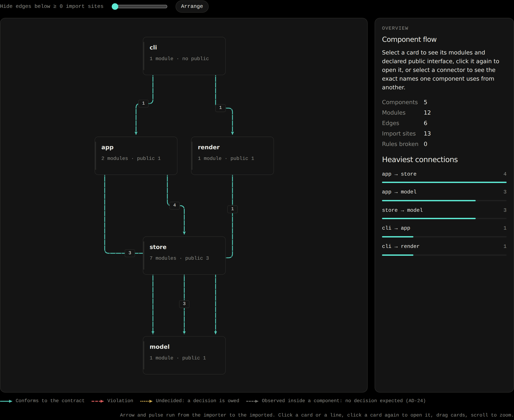Select the cli component card
The height and width of the screenshot is (420, 514).
pos(184,56)
